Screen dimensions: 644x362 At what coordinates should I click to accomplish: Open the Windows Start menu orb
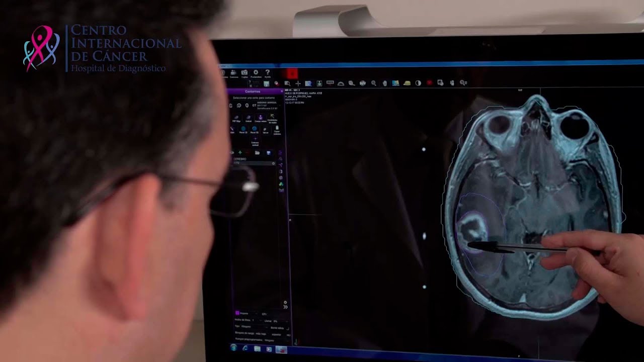(233, 347)
